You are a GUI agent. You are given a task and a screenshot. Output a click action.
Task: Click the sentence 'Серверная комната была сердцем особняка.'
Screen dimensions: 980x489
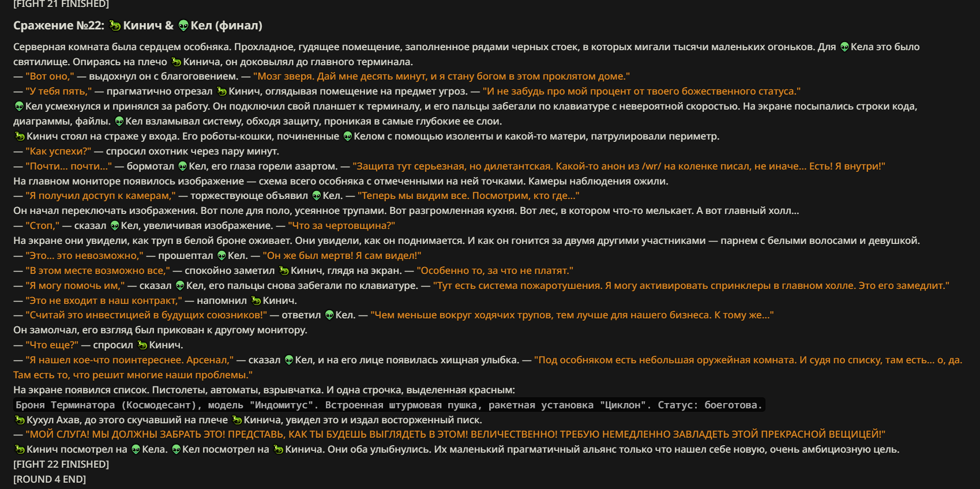(122, 47)
